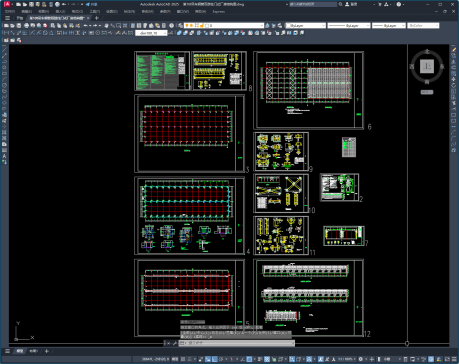Click the command line customize wrench icon
The width and height of the screenshot is (459, 364).
[174, 343]
